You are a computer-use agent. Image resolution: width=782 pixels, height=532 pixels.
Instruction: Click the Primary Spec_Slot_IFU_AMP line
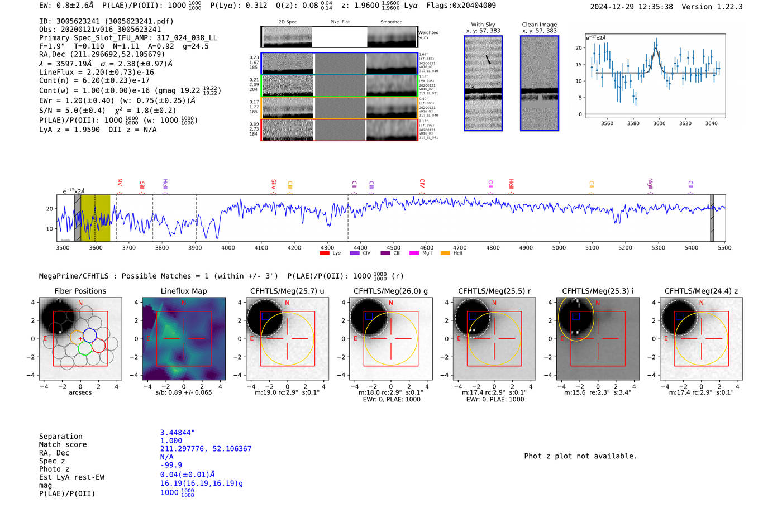128,38
